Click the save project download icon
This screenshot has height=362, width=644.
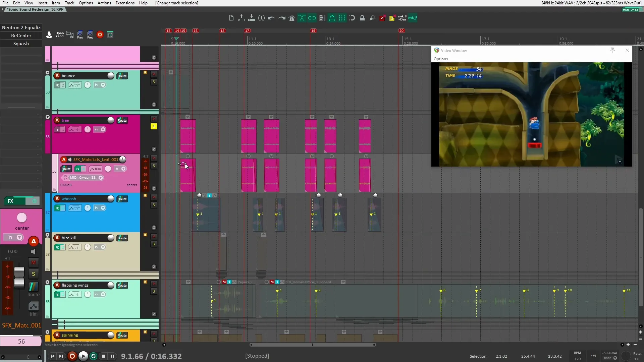252,18
